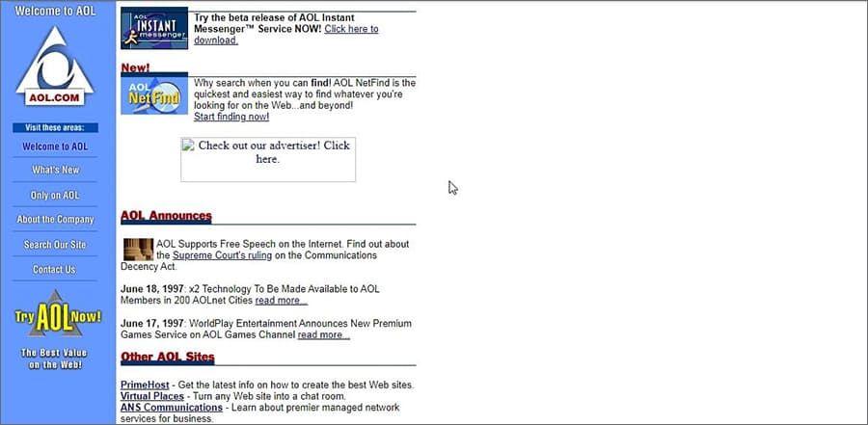Click the broken advertiser image placeholder
Viewport: 868px width, 425px height.
click(x=268, y=159)
